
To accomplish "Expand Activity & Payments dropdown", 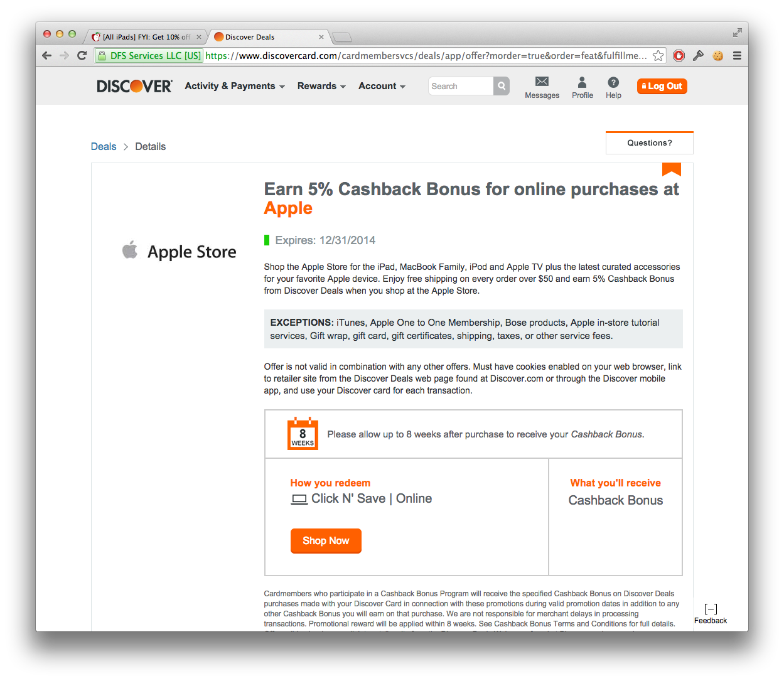I will tap(235, 86).
